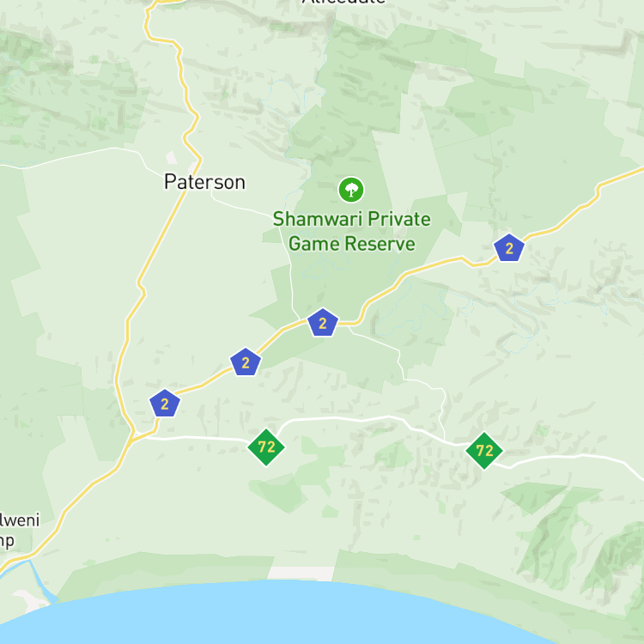The width and height of the screenshot is (644, 644).
Task: Click route 2 shield directly below Game Reserve label
Action: click(323, 322)
